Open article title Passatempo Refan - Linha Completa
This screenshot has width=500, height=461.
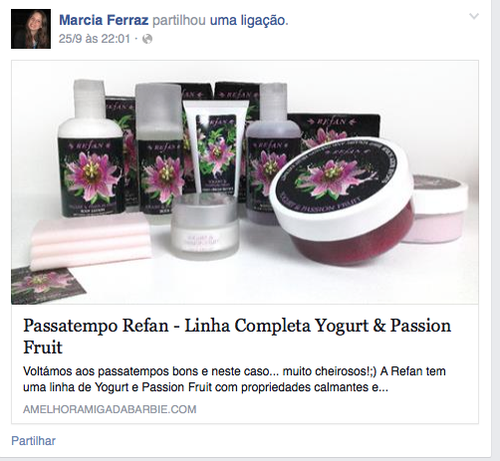(x=237, y=336)
